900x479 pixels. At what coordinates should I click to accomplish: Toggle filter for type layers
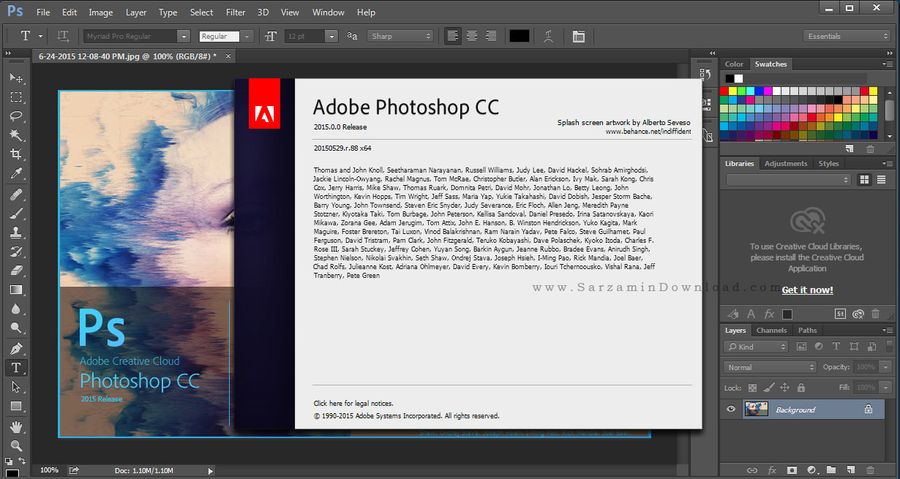(836, 346)
